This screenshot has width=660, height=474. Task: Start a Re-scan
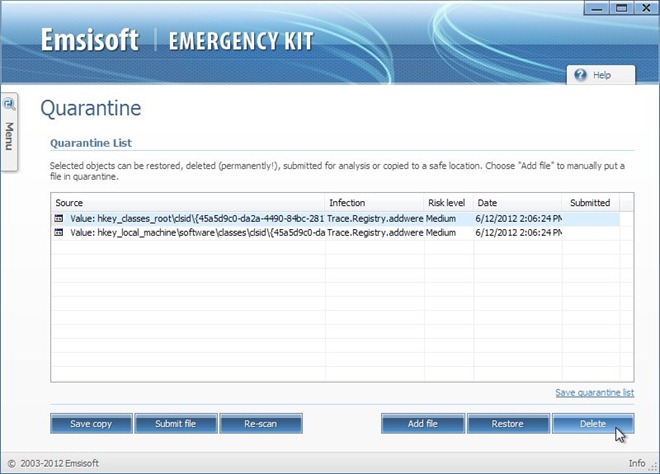(x=261, y=423)
